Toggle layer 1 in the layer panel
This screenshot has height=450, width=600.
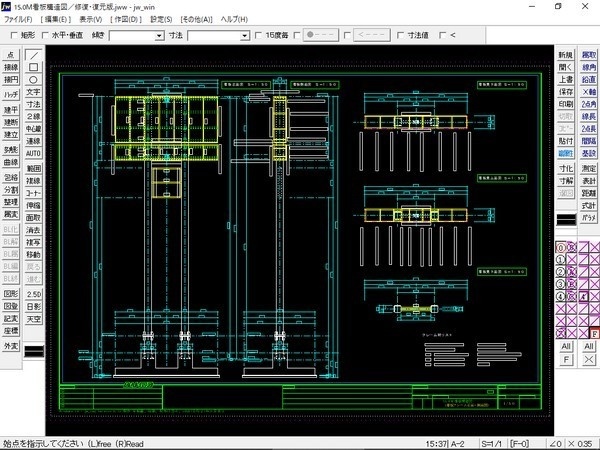[x=560, y=260]
